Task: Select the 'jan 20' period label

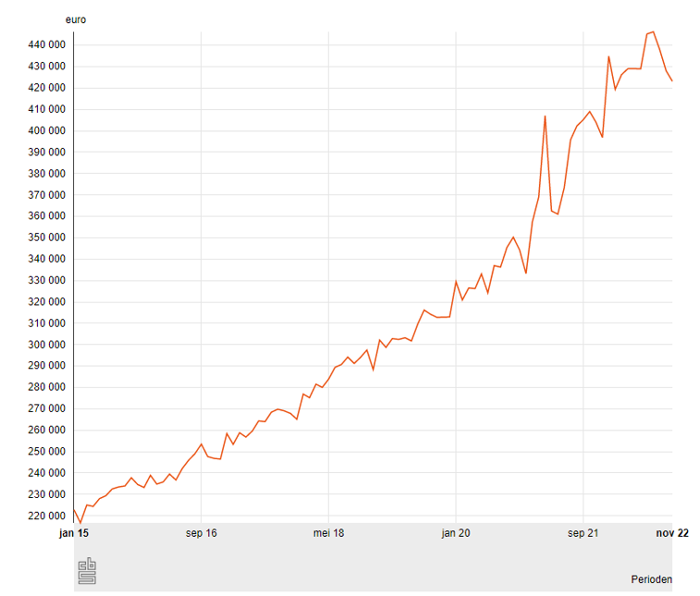Action: click(456, 533)
